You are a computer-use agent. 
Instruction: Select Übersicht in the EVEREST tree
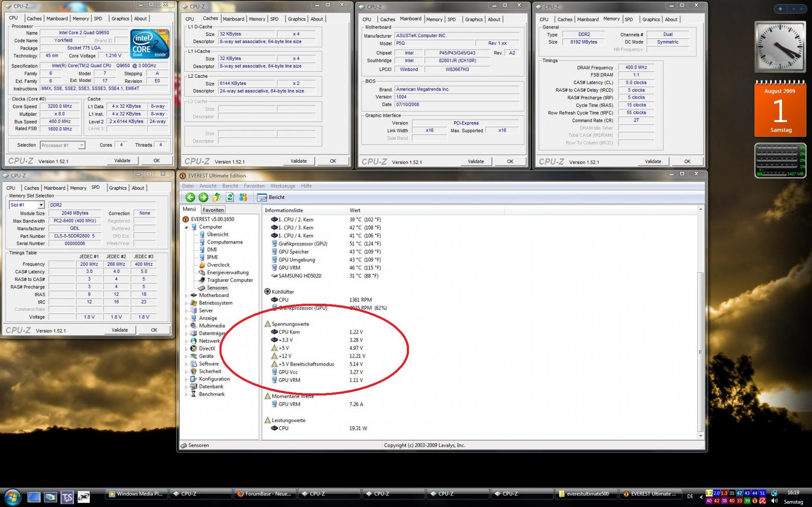pyautogui.click(x=218, y=234)
